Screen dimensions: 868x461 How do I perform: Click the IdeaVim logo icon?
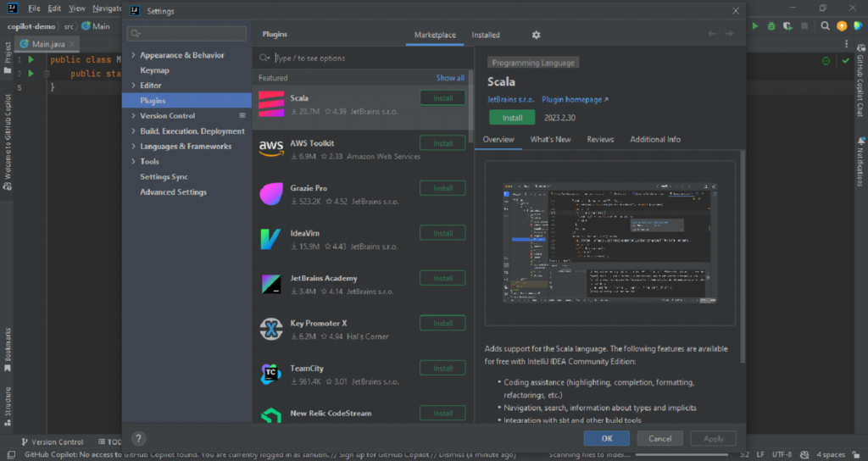click(x=271, y=239)
